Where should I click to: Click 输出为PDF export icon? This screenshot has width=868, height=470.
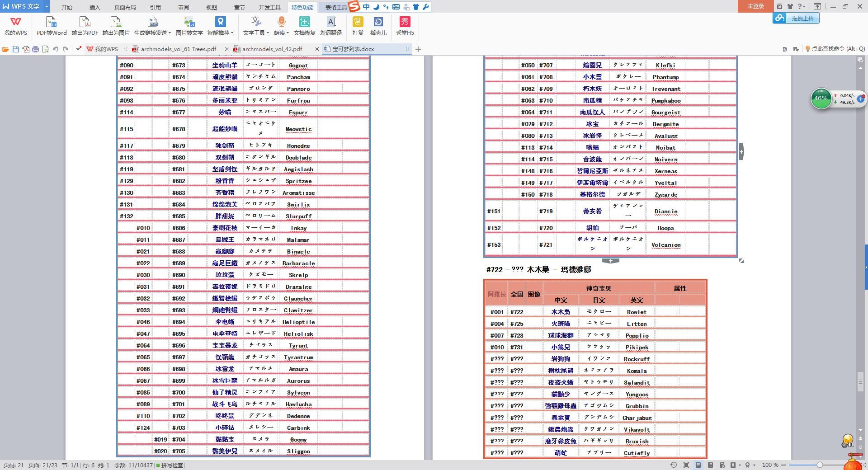(85, 26)
